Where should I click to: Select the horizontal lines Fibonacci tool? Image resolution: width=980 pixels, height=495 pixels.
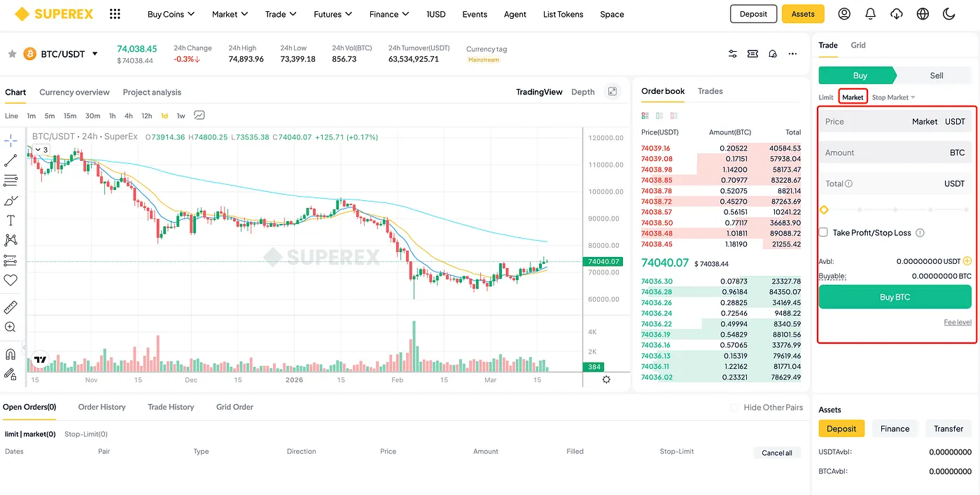click(10, 181)
